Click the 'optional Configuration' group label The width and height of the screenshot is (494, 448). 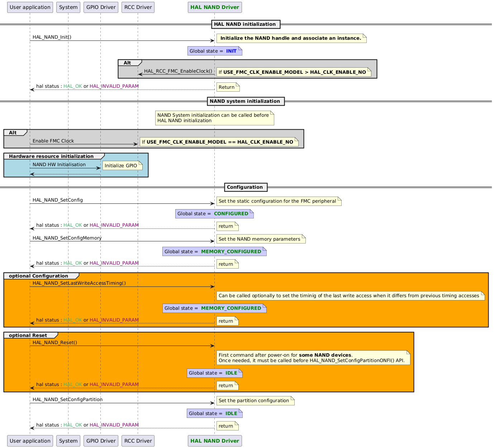coord(38,276)
